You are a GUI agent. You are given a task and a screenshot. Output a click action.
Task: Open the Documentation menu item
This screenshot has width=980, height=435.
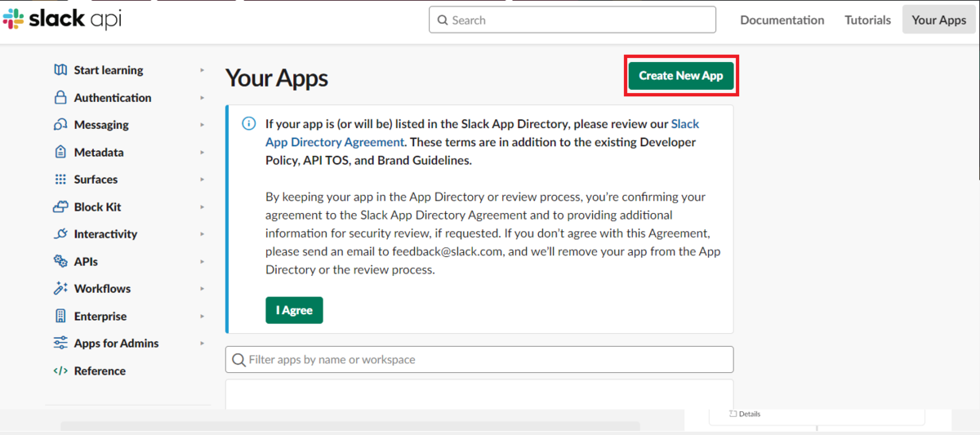782,20
